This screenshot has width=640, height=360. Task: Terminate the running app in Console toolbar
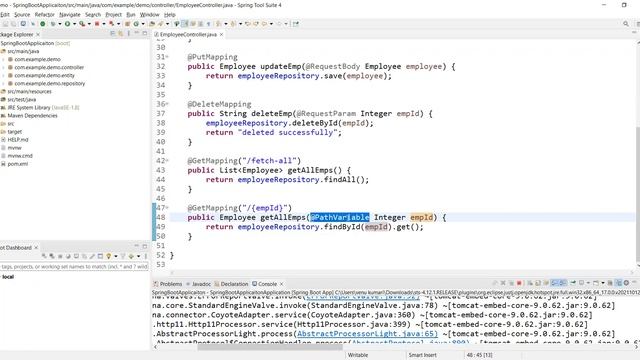[519, 283]
